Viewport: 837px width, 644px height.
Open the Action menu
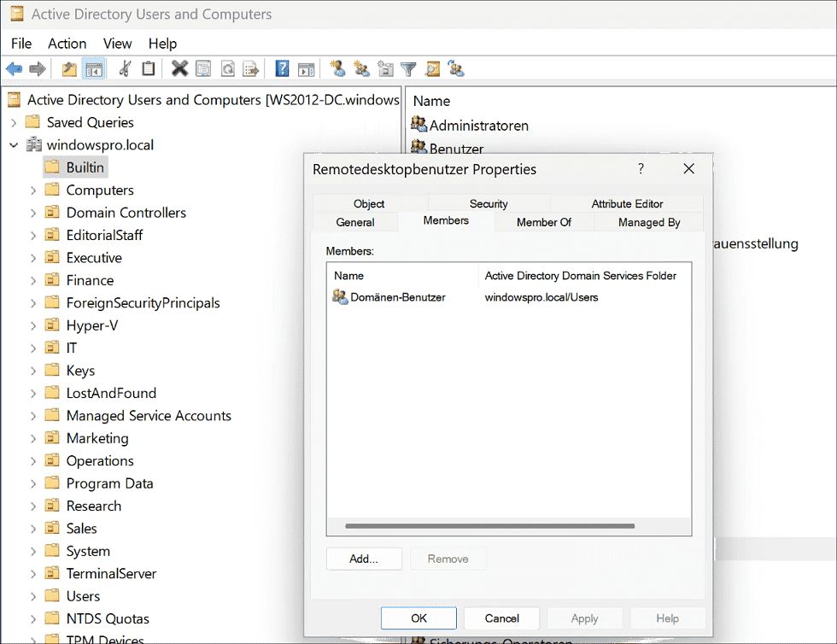click(x=67, y=44)
